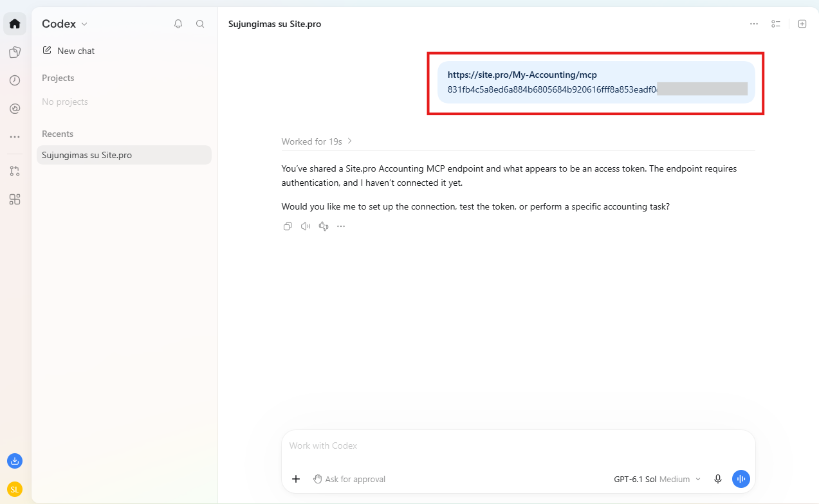
Task: Open the three-dots more icon in left rail
Action: coord(15,137)
